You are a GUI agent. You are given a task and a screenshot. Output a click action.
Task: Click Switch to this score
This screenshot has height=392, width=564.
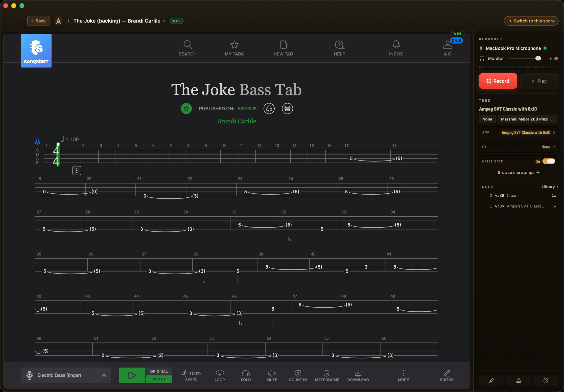[531, 21]
